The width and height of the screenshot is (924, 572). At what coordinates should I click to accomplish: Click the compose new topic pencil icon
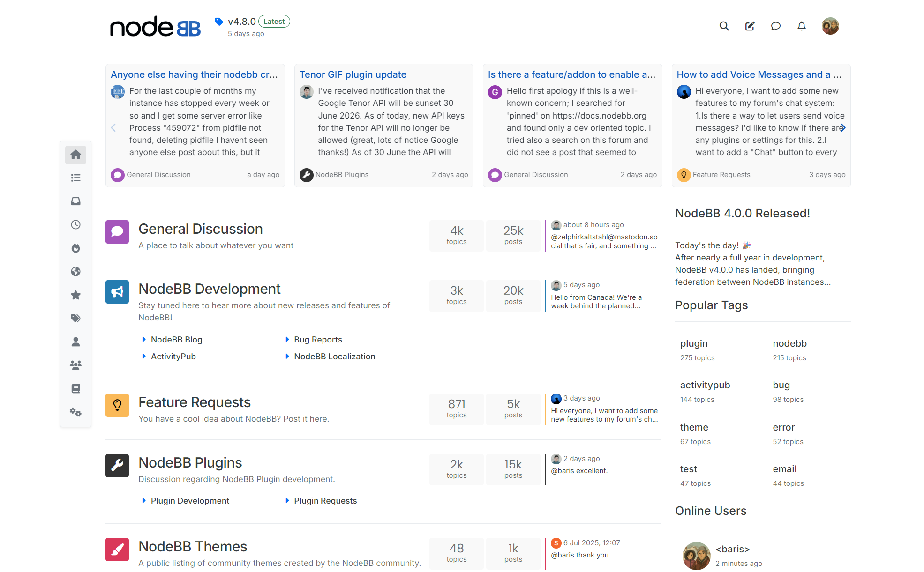point(750,26)
